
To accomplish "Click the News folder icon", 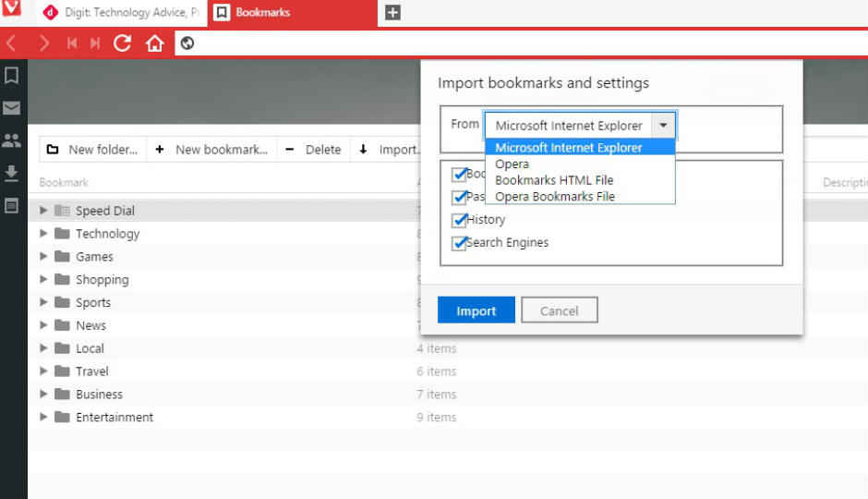I will pos(62,325).
